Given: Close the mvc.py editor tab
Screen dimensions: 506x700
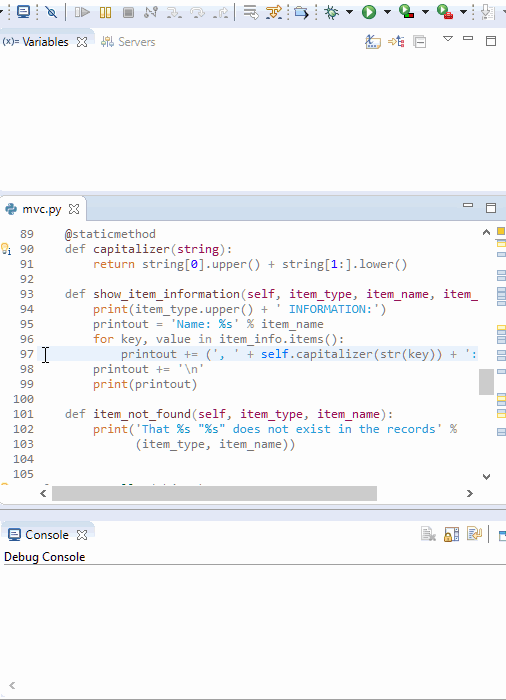Looking at the screenshot, I should pos(74,209).
